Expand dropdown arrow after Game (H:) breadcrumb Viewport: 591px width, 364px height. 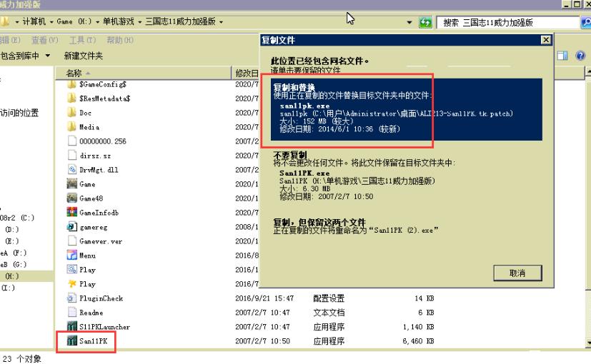[97, 22]
